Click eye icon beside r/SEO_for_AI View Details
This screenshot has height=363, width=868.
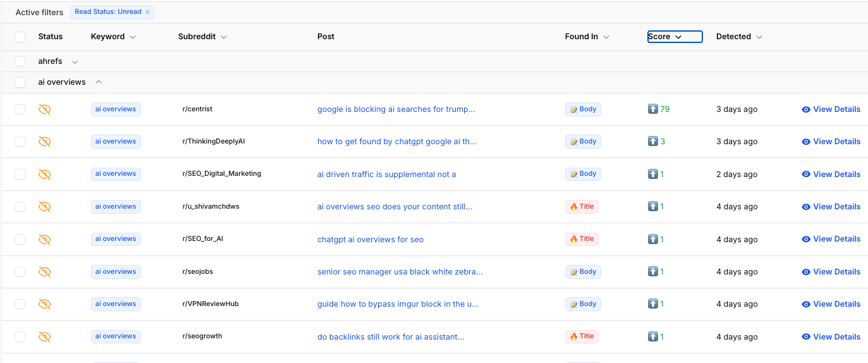806,239
